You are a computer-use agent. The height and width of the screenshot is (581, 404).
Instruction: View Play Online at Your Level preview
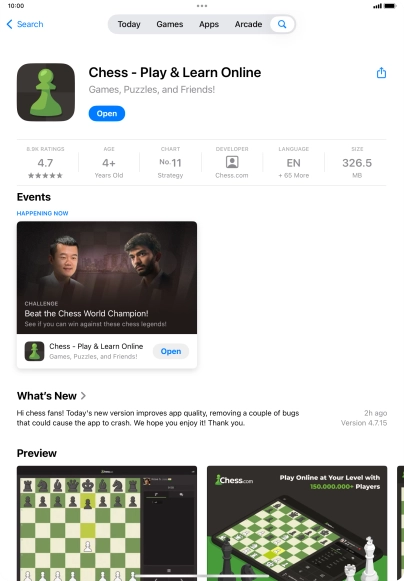[x=297, y=523]
